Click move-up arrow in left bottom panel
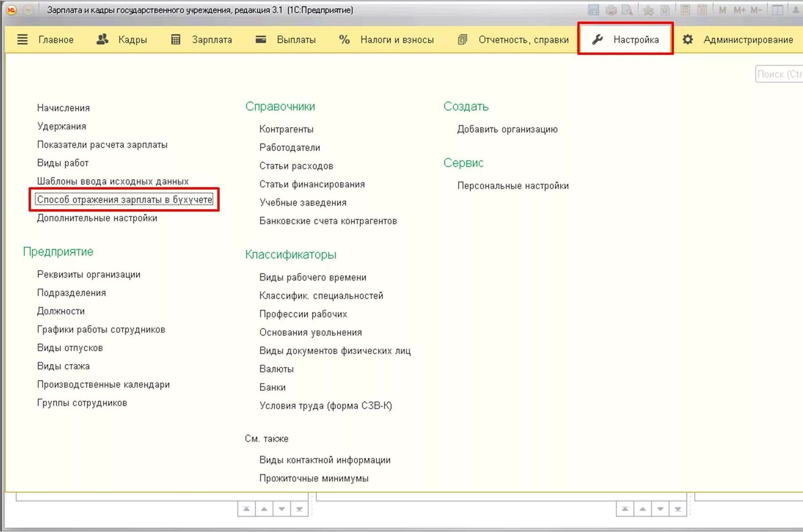 tap(264, 509)
